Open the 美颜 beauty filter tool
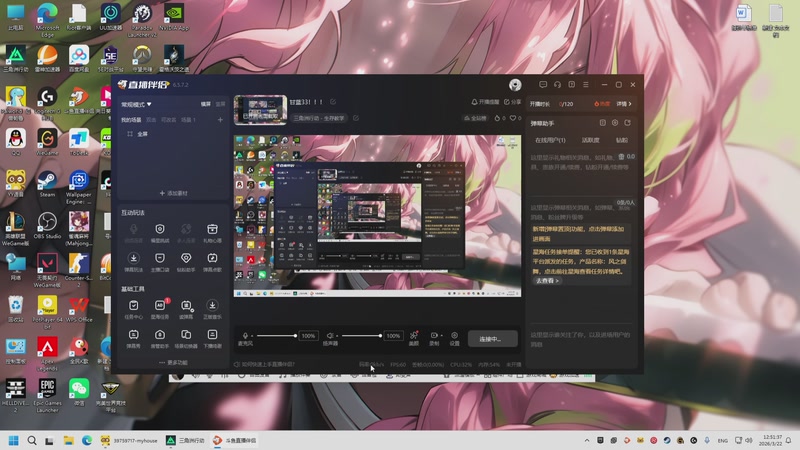Image resolution: width=800 pixels, height=450 pixels. point(414,338)
